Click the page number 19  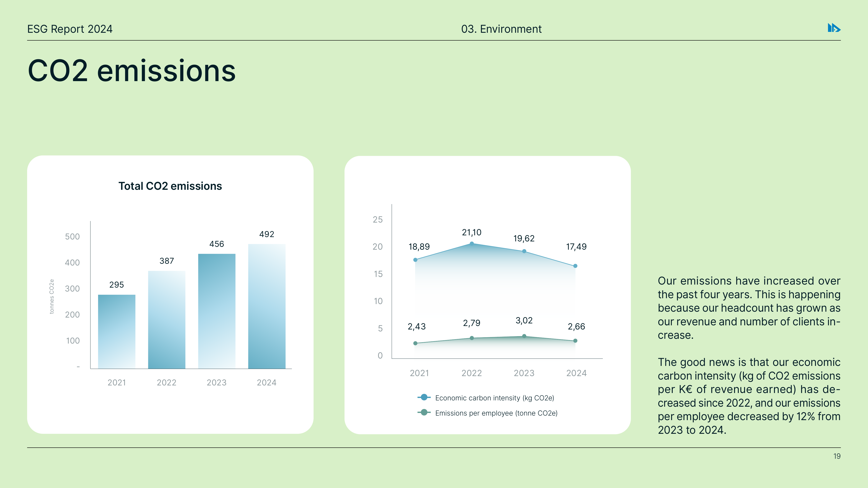837,456
